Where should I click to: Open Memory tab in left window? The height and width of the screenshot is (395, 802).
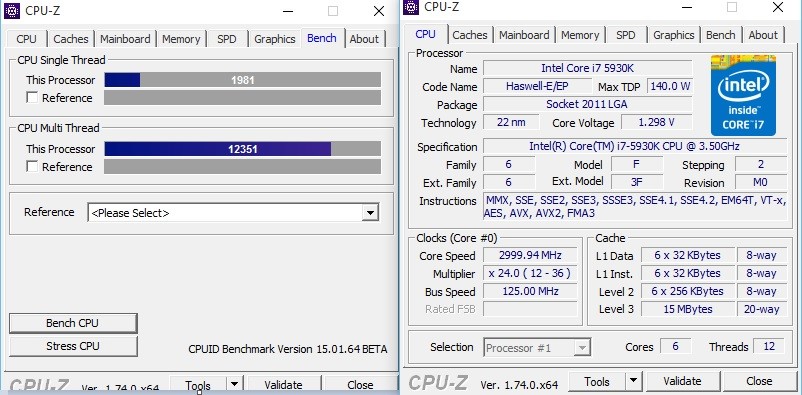[181, 39]
